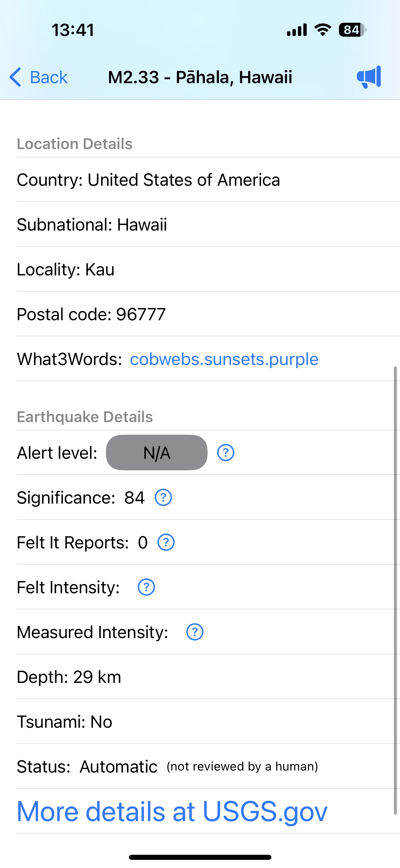This screenshot has width=400, height=868.
Task: Click the vertical scroll indicator
Action: tap(395, 590)
